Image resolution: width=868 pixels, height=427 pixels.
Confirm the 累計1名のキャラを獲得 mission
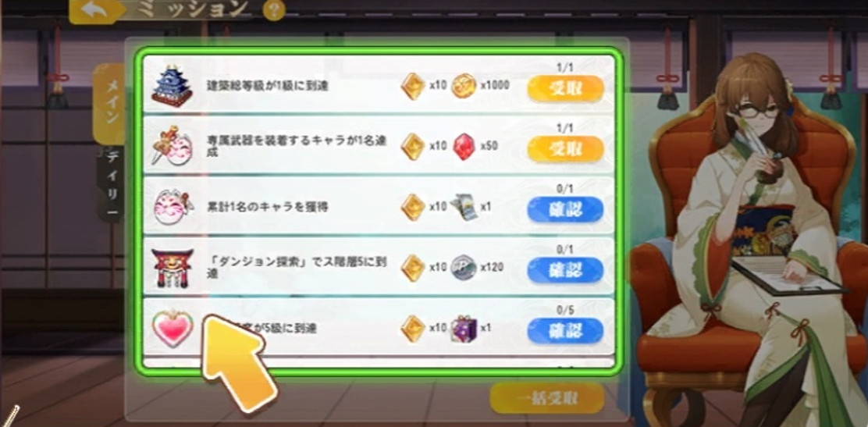click(x=565, y=209)
